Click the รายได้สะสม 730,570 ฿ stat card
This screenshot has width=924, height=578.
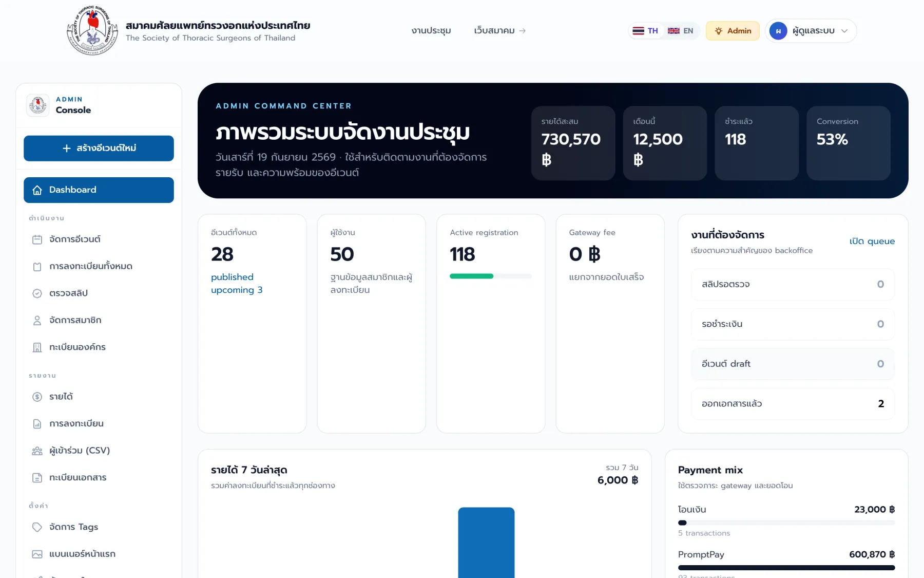[x=573, y=143]
